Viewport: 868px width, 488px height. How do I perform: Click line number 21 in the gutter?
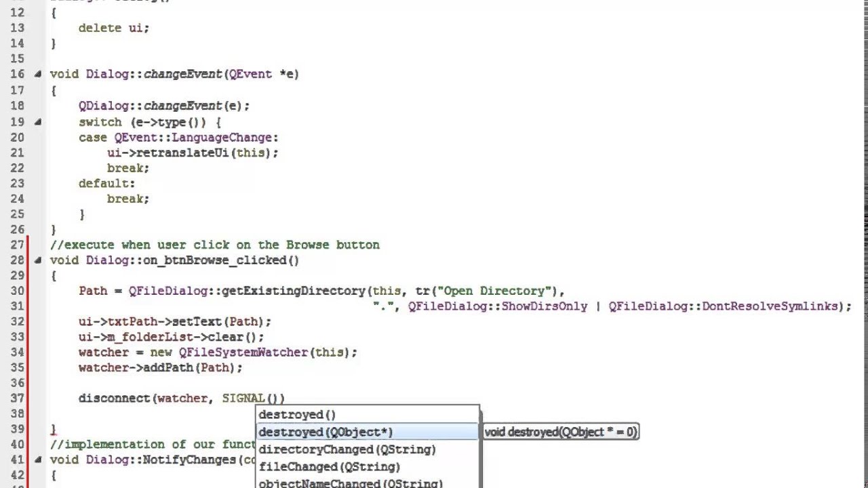(17, 152)
